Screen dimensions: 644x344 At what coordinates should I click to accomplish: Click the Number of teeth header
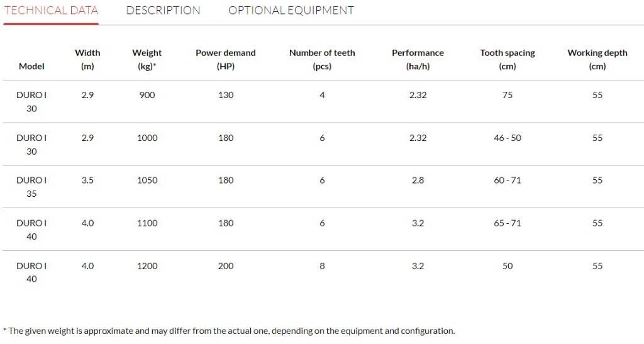[x=322, y=59]
